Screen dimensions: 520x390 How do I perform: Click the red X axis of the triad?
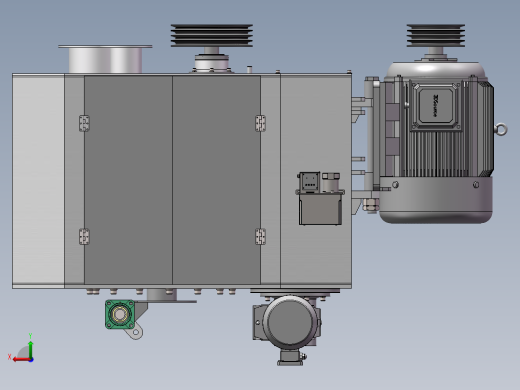pyautogui.click(x=21, y=360)
